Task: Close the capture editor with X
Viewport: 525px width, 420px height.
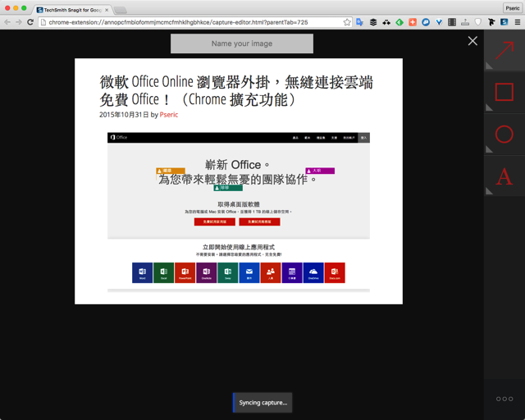Action: click(x=472, y=41)
